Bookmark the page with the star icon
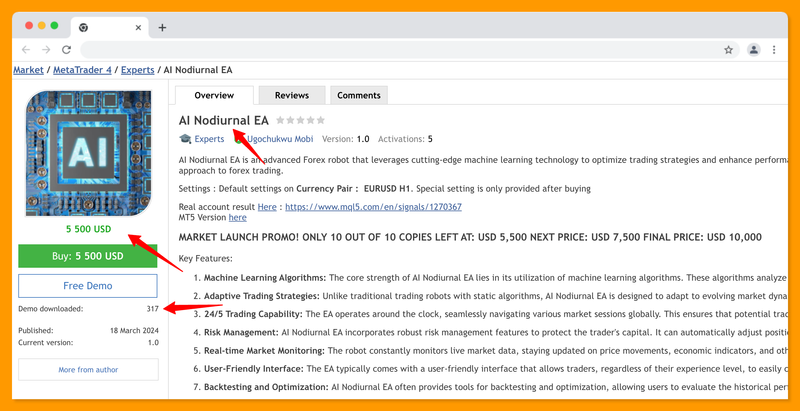800x411 pixels. [728, 49]
